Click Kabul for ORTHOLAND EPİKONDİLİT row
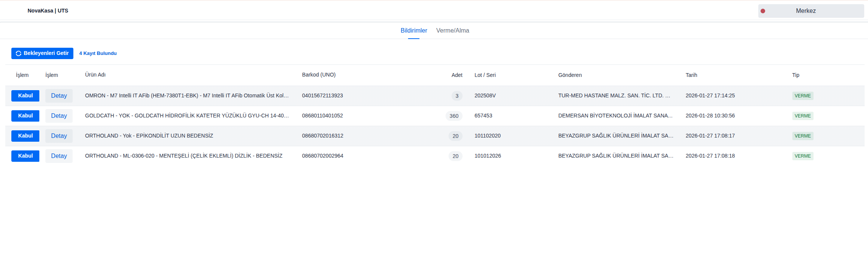 pos(25,136)
